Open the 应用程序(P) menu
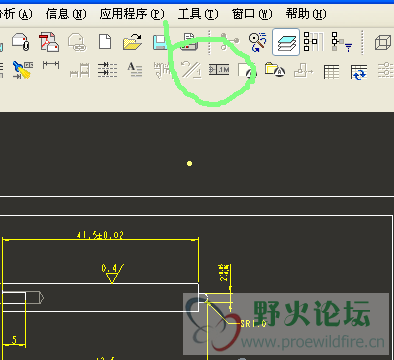 (132, 14)
